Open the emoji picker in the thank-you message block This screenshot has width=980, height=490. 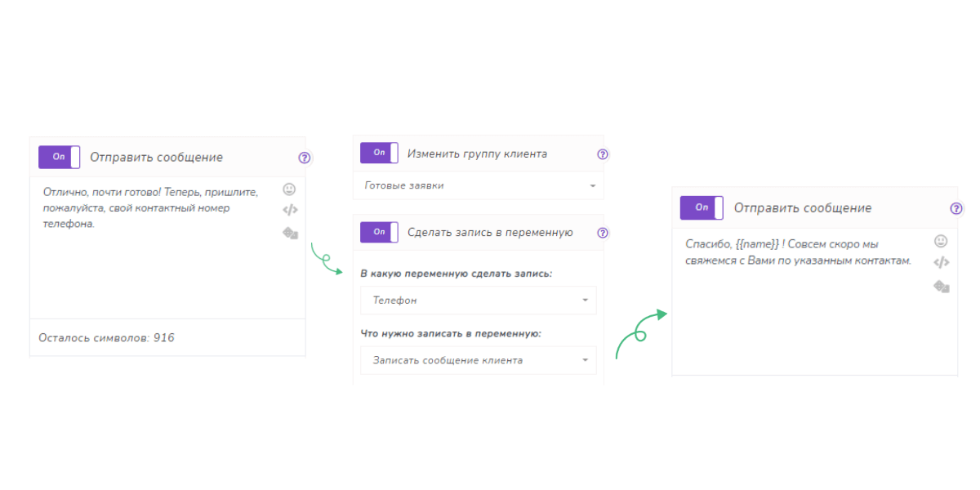[940, 242]
